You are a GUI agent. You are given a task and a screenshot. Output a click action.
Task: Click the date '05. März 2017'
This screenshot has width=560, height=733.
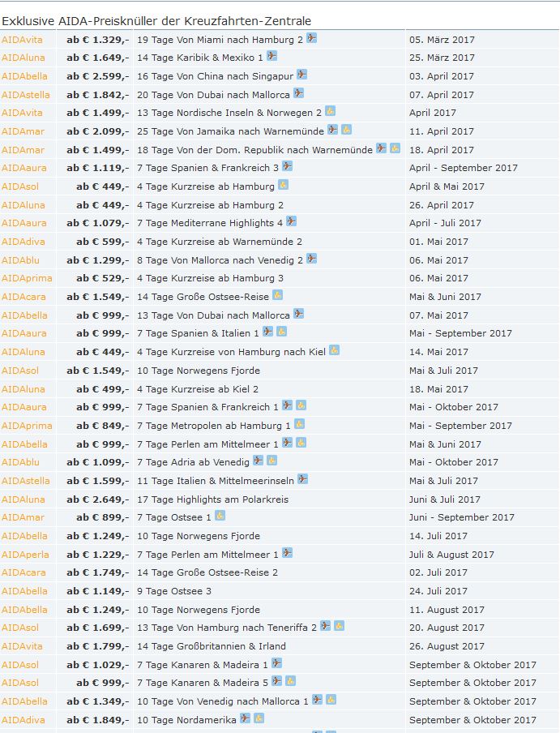[x=442, y=40]
